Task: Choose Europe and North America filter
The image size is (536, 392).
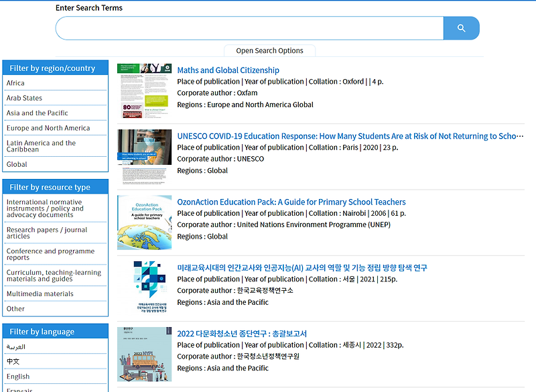Action: click(x=56, y=128)
